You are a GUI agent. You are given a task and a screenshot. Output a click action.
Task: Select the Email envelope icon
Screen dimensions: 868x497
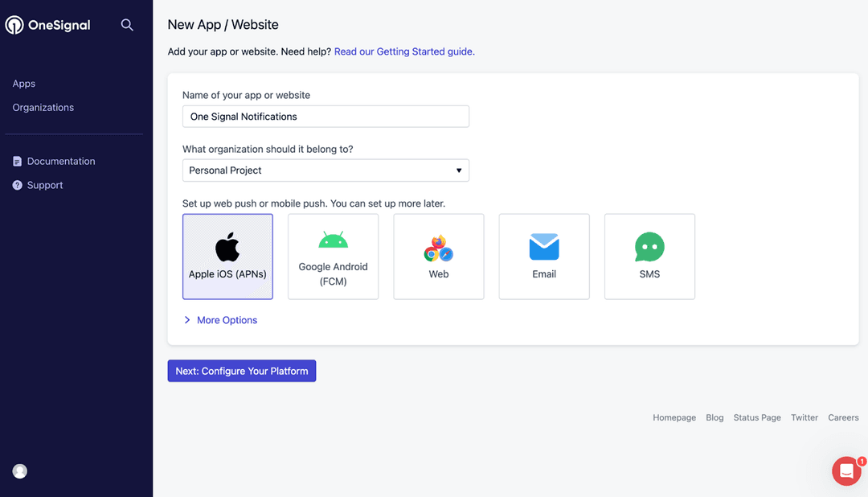(x=544, y=247)
